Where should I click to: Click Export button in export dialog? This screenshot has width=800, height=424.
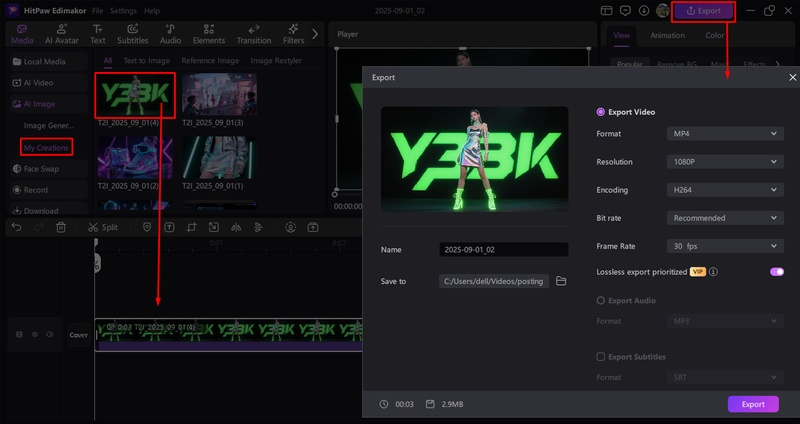pyautogui.click(x=753, y=404)
